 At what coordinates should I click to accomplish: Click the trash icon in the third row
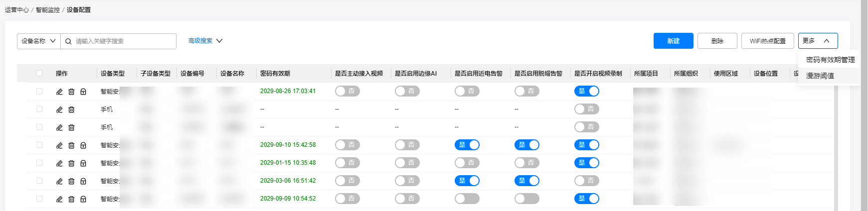click(71, 127)
